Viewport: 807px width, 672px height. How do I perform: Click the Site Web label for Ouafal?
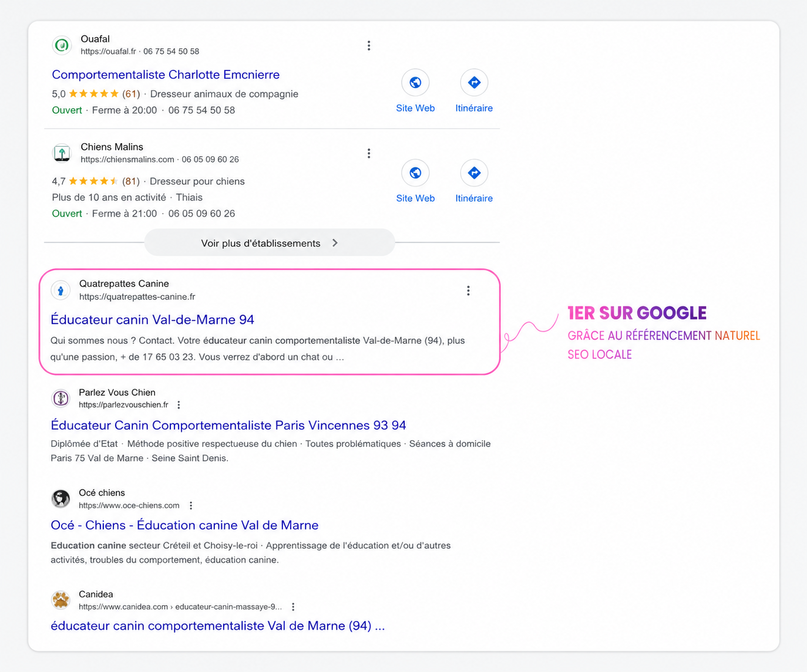(415, 108)
